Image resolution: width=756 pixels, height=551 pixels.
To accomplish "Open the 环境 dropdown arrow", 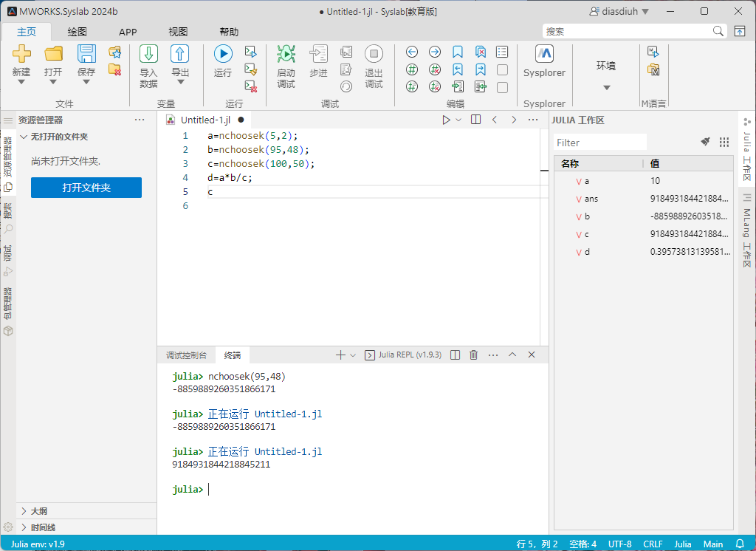I will click(x=607, y=88).
